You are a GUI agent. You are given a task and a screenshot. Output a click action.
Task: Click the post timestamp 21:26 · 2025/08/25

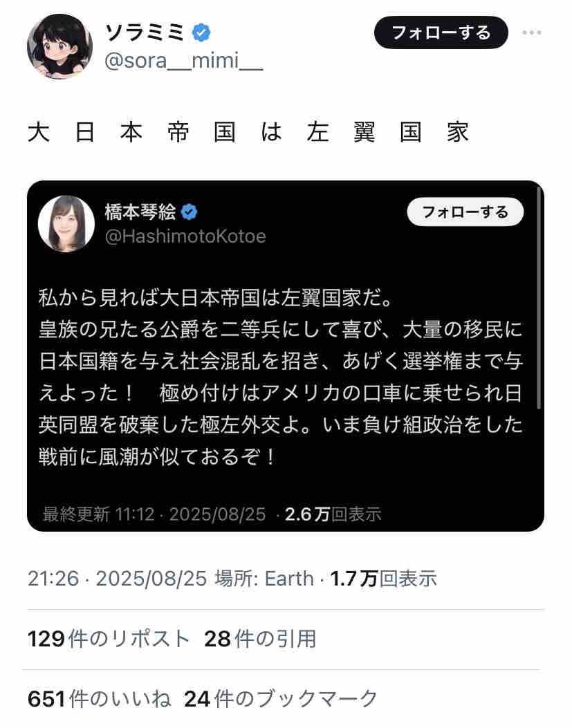(117, 579)
